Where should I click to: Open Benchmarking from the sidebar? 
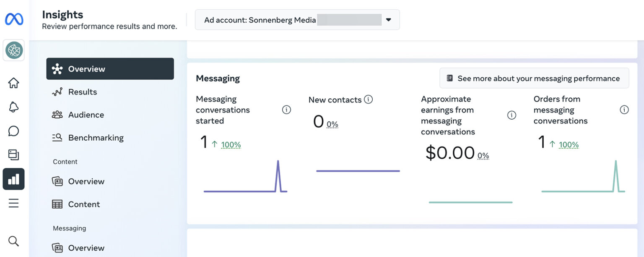[96, 137]
